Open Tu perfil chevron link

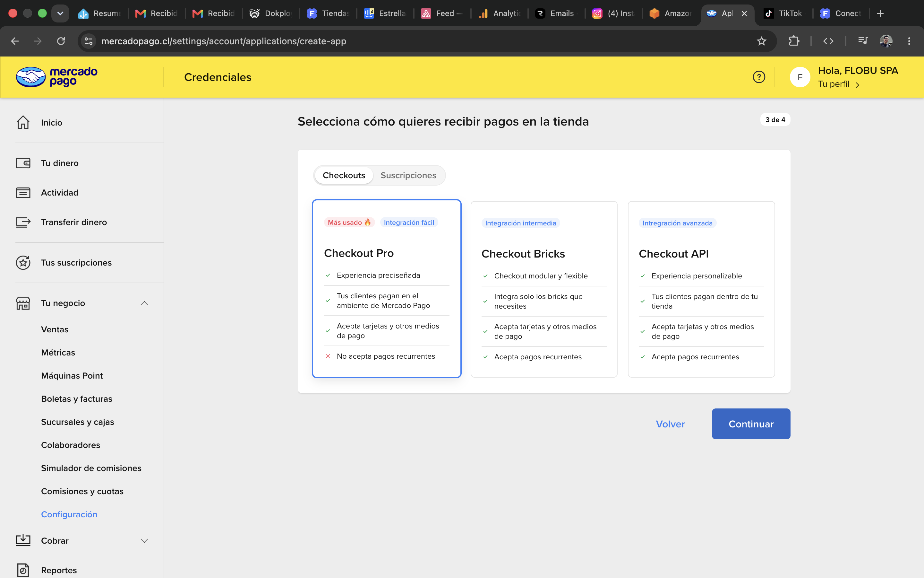tap(839, 84)
